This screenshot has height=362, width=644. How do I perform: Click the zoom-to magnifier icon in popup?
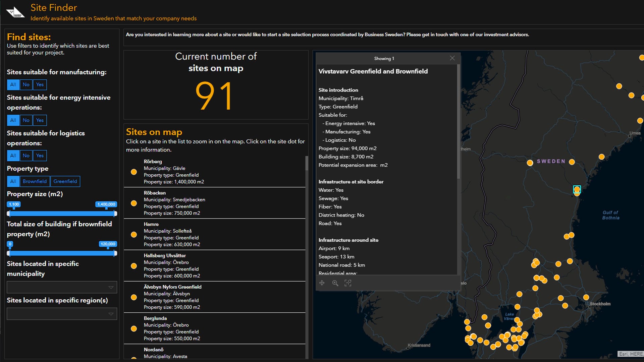click(335, 283)
